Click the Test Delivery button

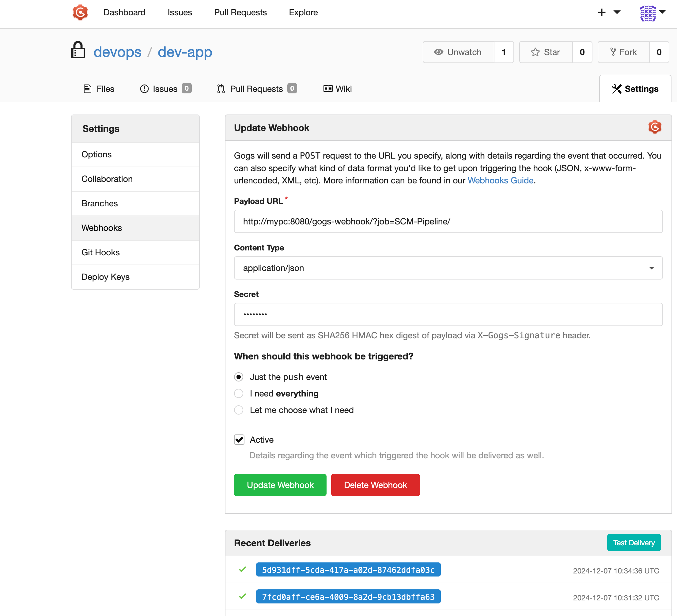[634, 543]
